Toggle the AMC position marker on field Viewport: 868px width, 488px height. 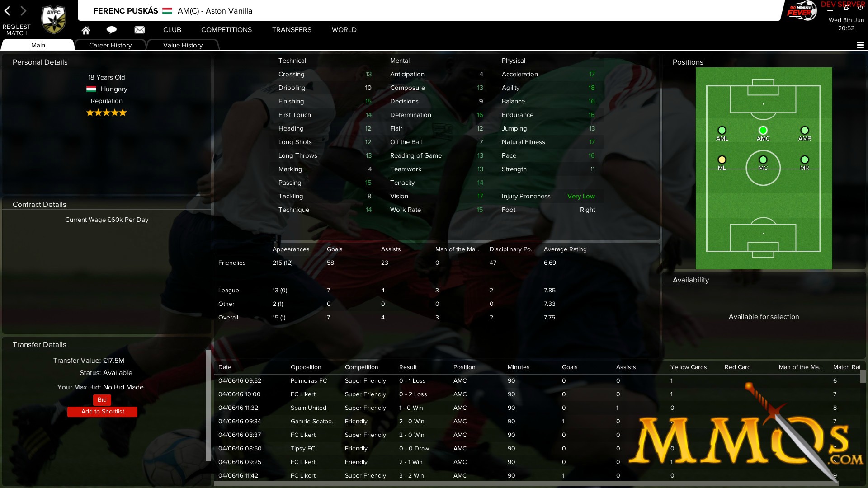point(763,130)
